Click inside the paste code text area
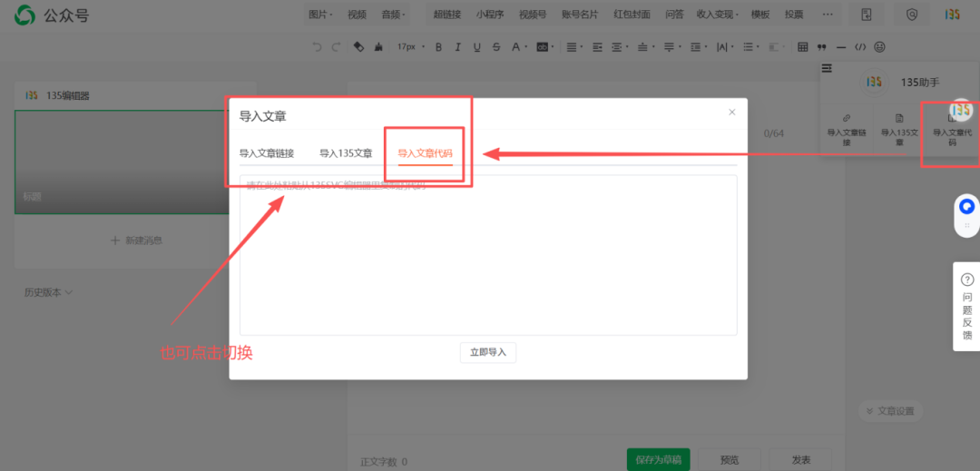The image size is (980, 471). (x=488, y=255)
